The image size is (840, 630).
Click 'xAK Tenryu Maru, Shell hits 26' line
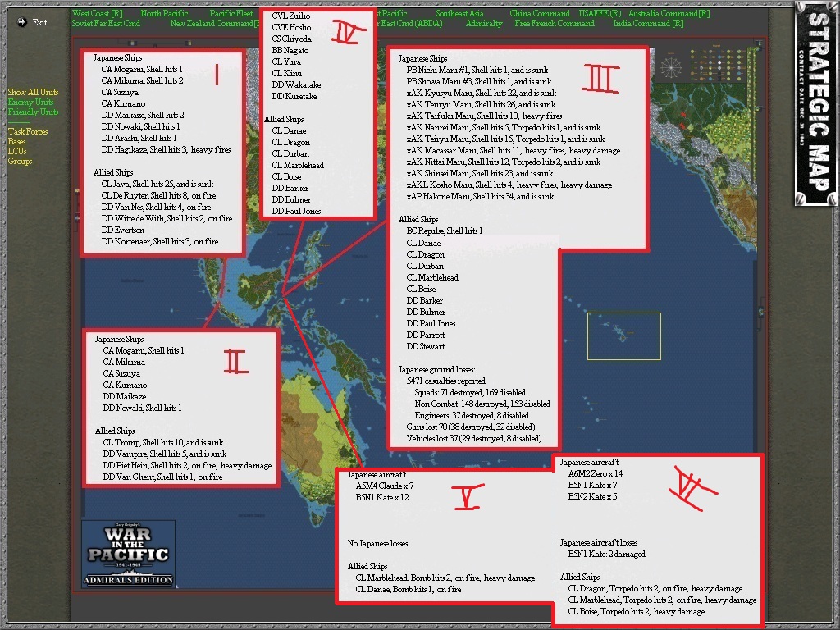coord(481,104)
